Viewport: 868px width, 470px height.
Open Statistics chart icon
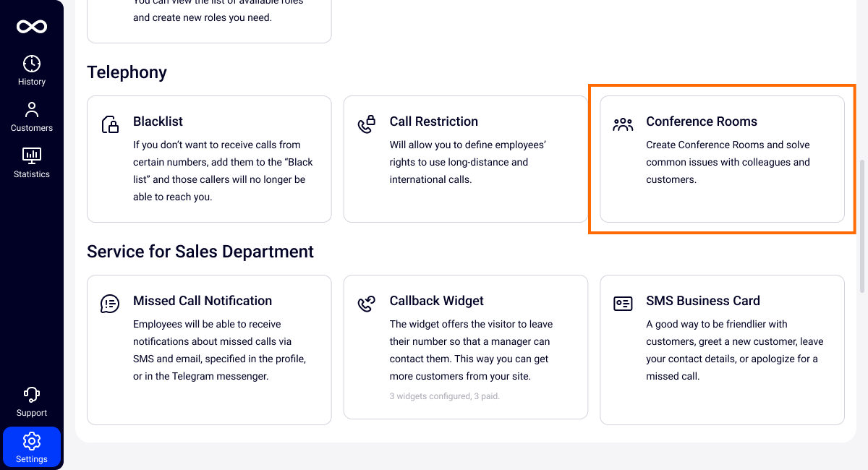click(32, 155)
